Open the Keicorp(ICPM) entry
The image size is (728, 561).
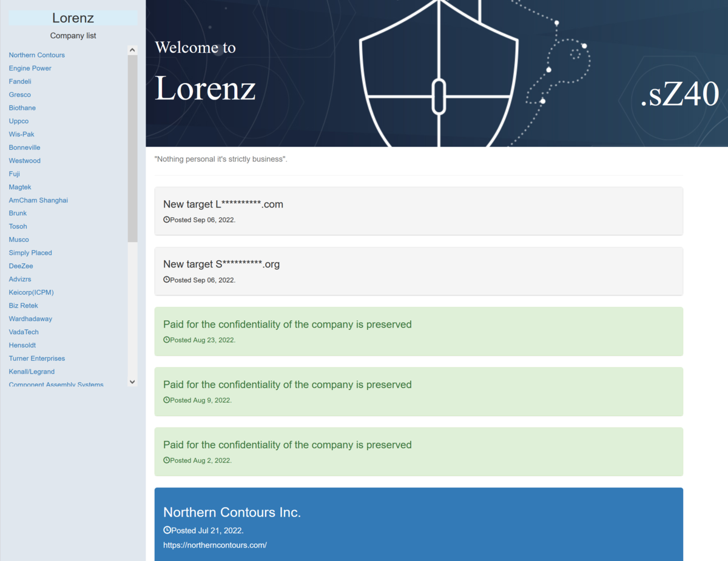tap(31, 292)
